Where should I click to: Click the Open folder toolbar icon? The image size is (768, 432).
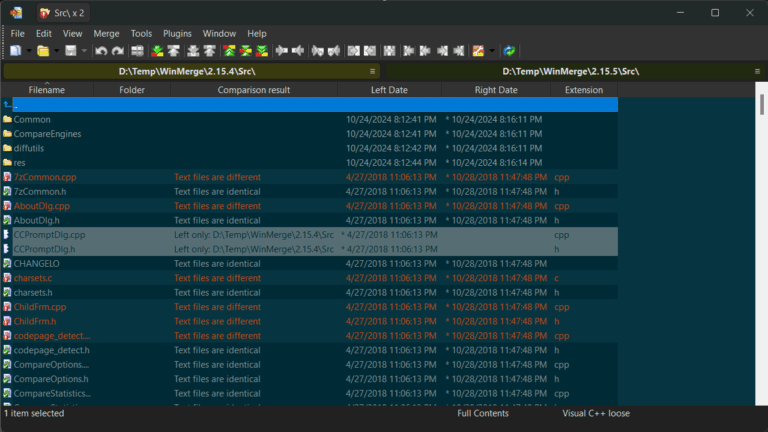click(x=43, y=51)
